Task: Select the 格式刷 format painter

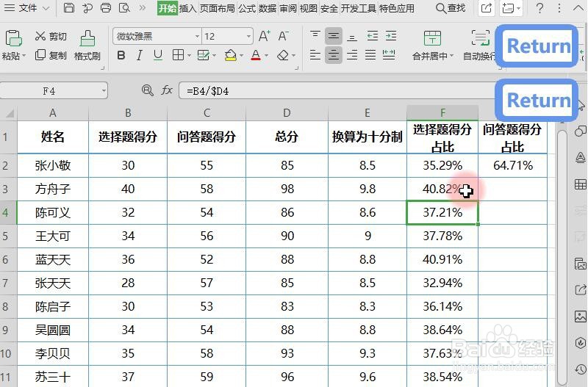Action: click(x=87, y=46)
